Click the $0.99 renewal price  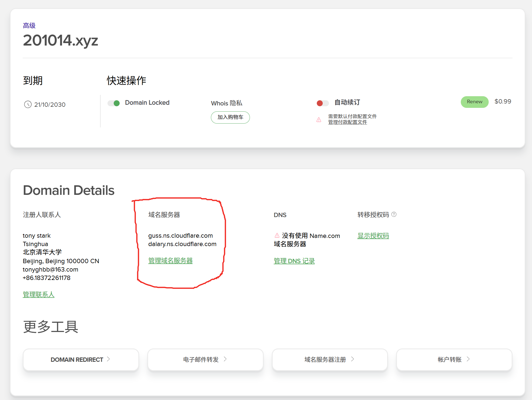[x=503, y=101]
